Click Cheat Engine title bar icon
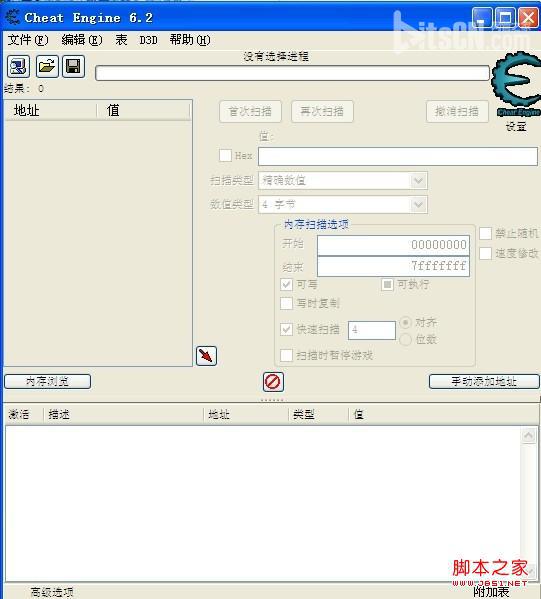Viewport: 541px width, 599px height. point(12,18)
